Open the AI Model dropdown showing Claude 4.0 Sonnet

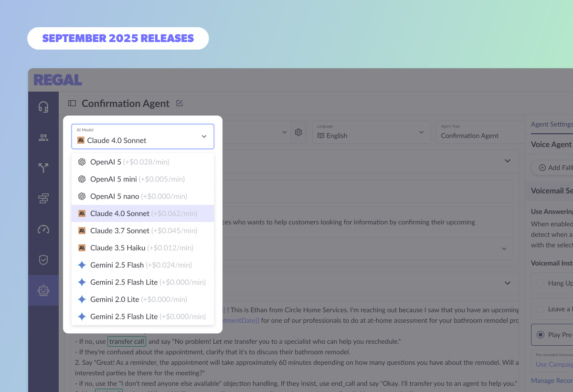pos(143,137)
